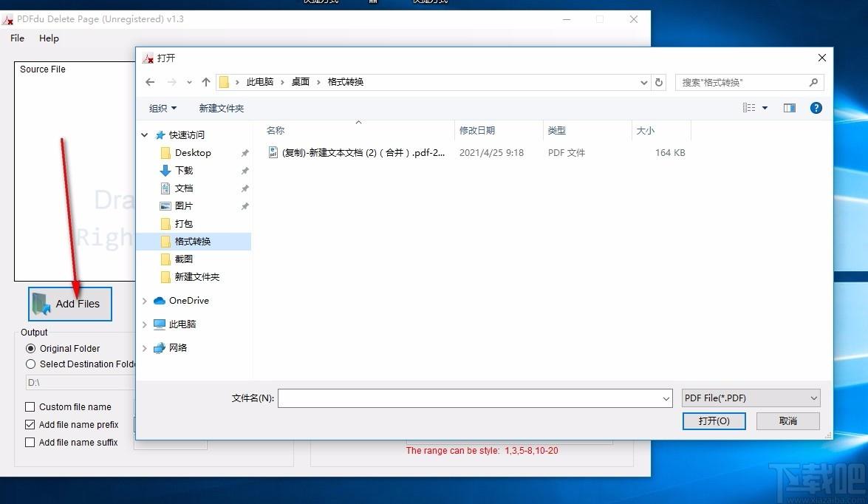Select the PDF file icon in list
The image size is (868, 504).
click(x=273, y=152)
